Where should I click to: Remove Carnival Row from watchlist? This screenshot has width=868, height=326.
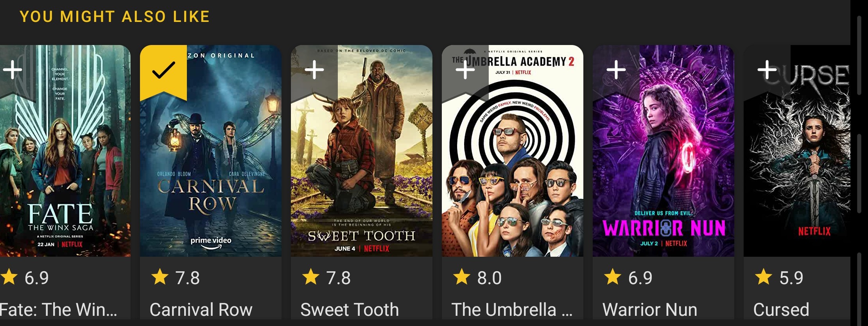click(x=163, y=70)
